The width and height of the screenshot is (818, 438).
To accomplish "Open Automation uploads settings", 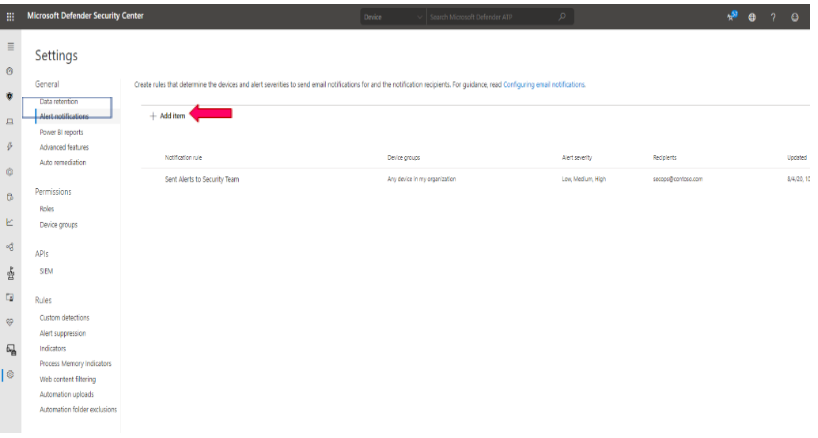I will (x=67, y=394).
